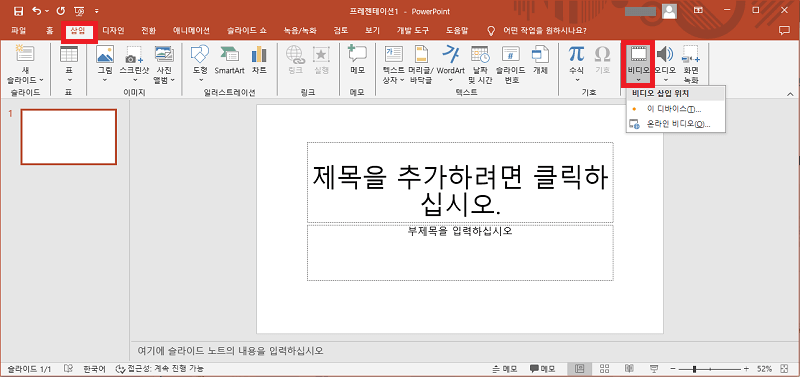Click the Redo icon in title bar
This screenshot has height=377, width=800.
pos(61,11)
